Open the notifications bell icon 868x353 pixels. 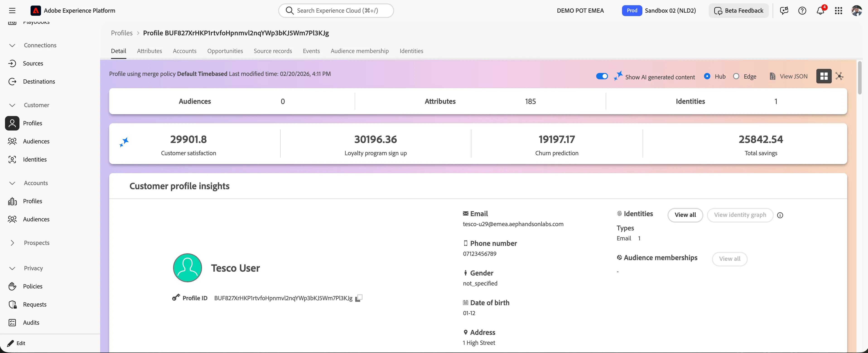point(820,10)
